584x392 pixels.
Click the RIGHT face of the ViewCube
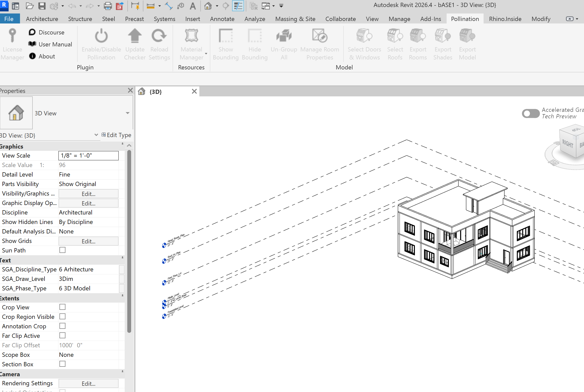point(568,144)
